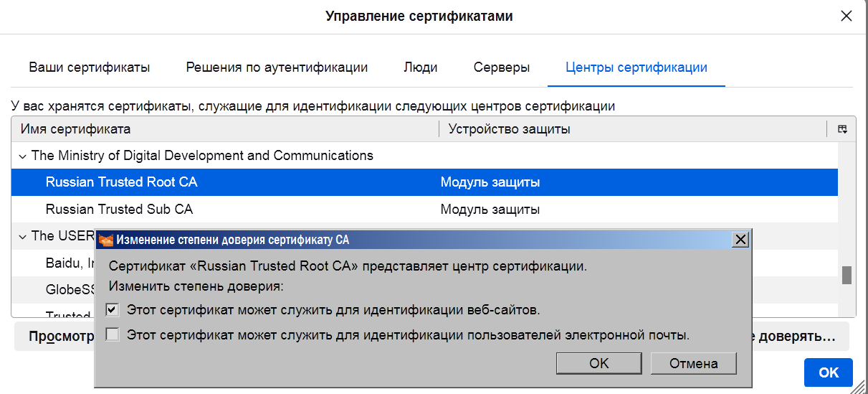Click the partially hidden доверять… button

tap(801, 336)
